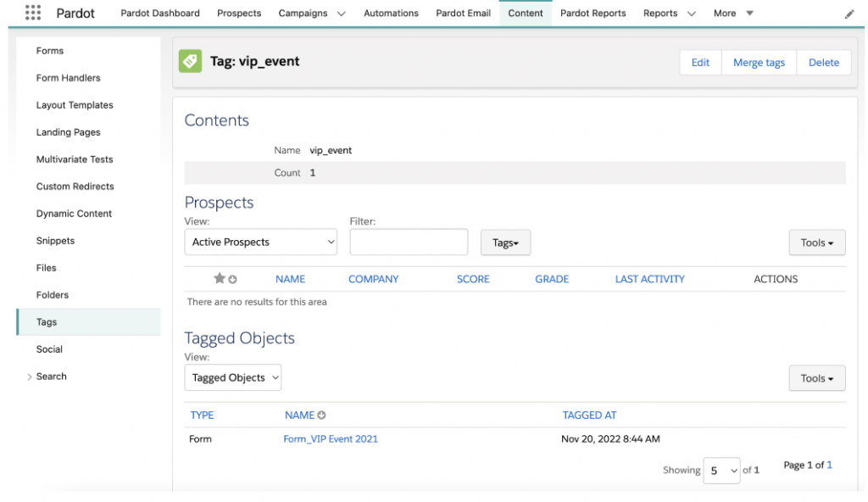
Task: Open the Tags filter dropdown
Action: click(505, 242)
